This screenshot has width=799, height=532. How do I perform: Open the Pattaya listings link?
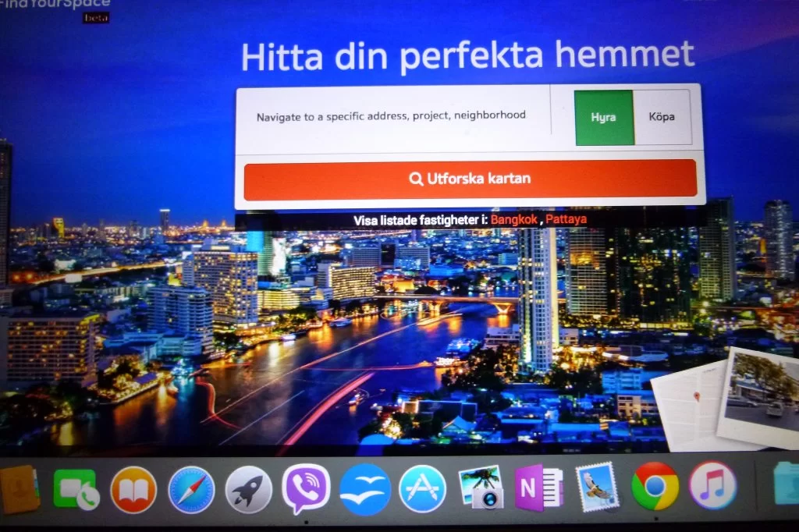(x=566, y=220)
